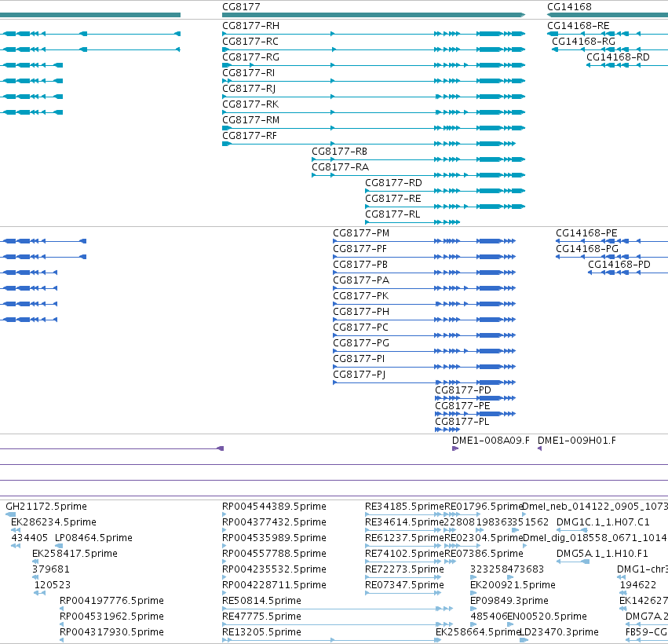
Task: Open the RP004377432.5prime entry
Action: [275, 522]
